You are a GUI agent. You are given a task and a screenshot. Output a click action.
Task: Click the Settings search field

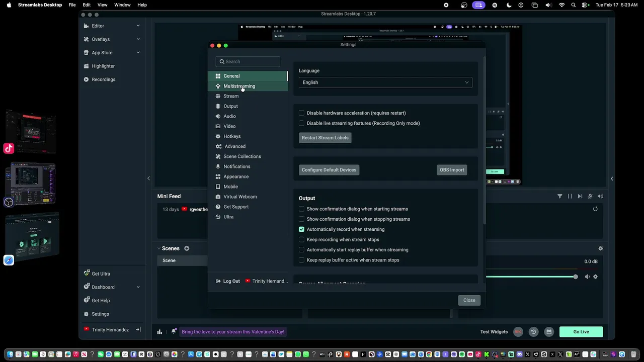coord(248,61)
